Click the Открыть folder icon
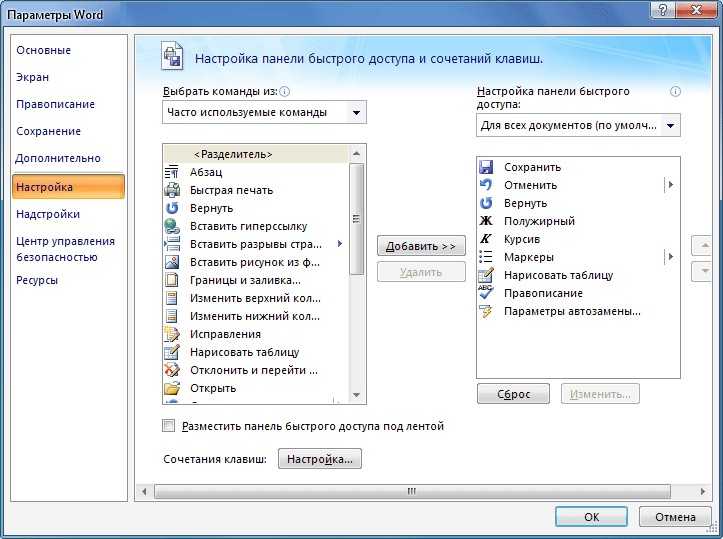This screenshot has width=723, height=539. coord(172,388)
